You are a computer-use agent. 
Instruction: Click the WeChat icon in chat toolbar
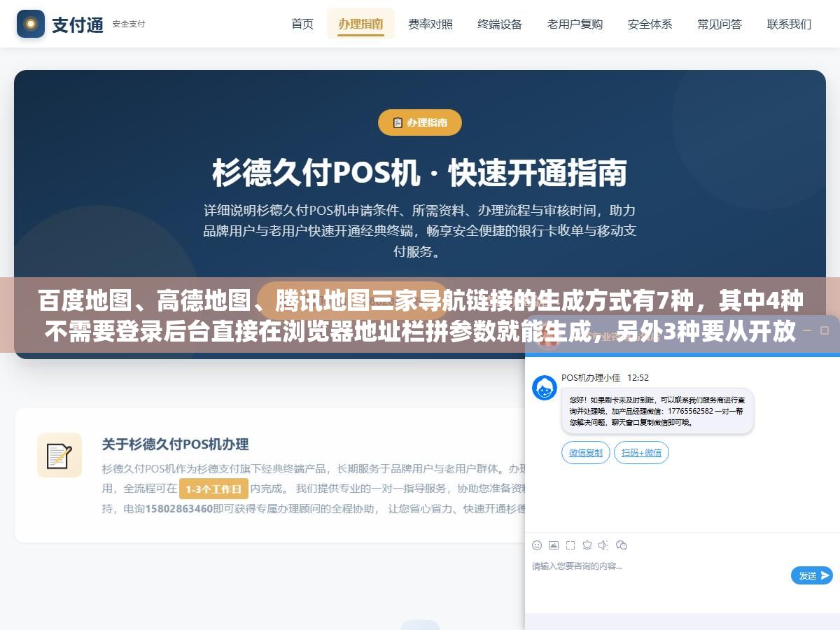point(622,545)
